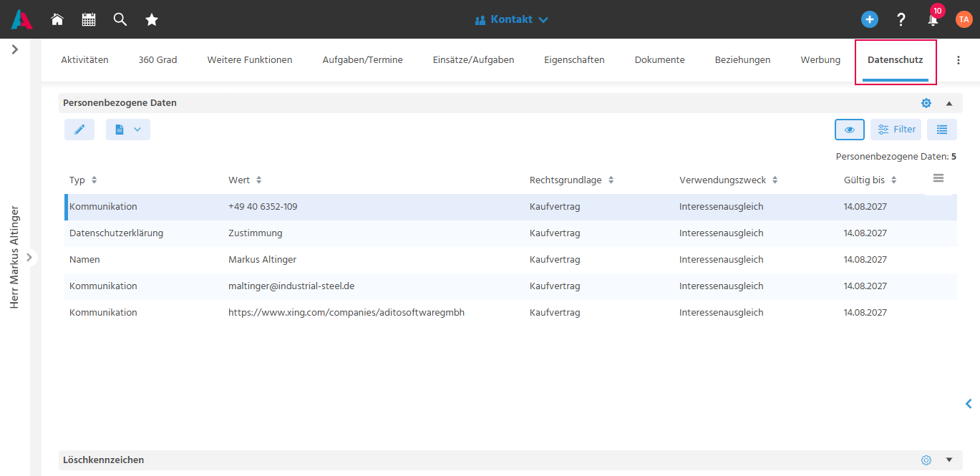
Task: Sort by Verwendungszweck column header
Action: [x=729, y=180]
